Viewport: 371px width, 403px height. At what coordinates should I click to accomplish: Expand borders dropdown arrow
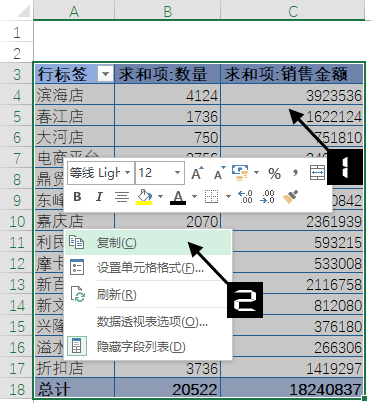(228, 197)
